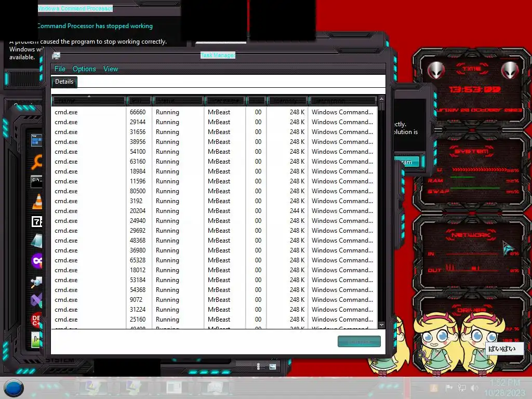532x399 pixels.
Task: Select the process with PID 63160
Action: point(215,162)
